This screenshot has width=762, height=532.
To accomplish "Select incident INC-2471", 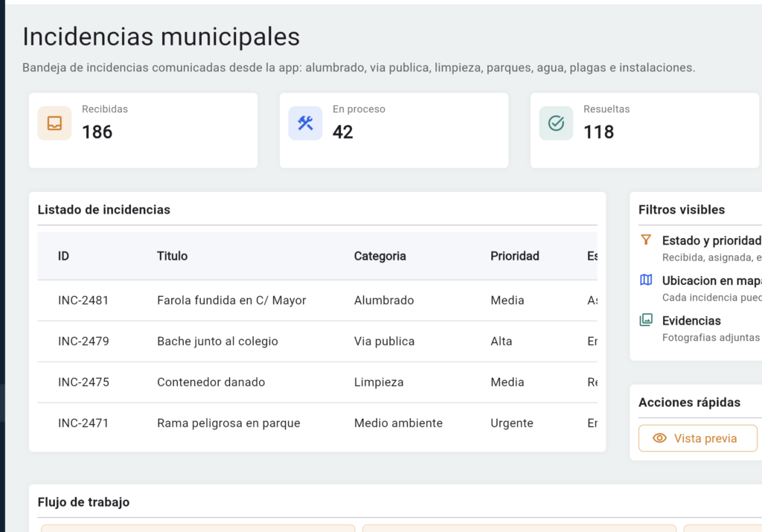I will coord(83,423).
